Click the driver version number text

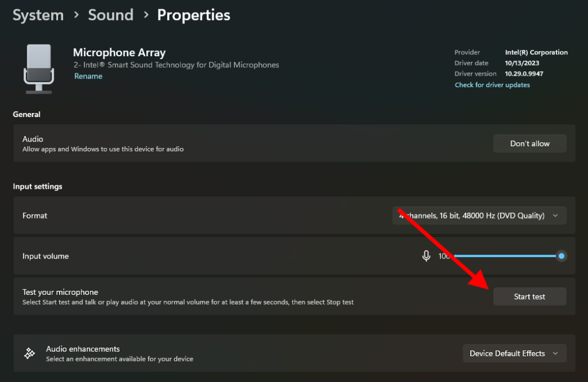524,74
